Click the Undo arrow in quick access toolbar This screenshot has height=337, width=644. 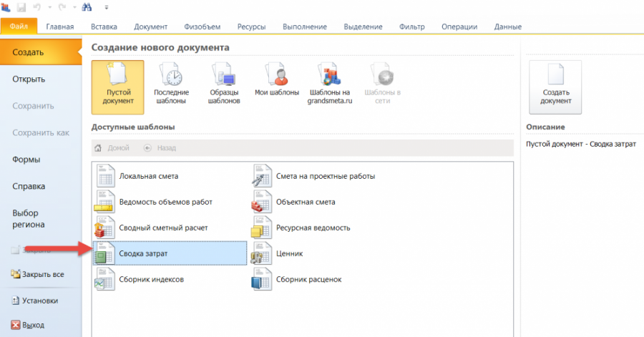pyautogui.click(x=36, y=7)
